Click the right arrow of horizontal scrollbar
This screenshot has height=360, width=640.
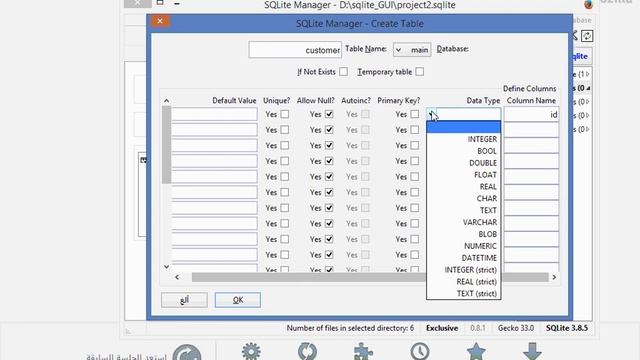coord(554,277)
